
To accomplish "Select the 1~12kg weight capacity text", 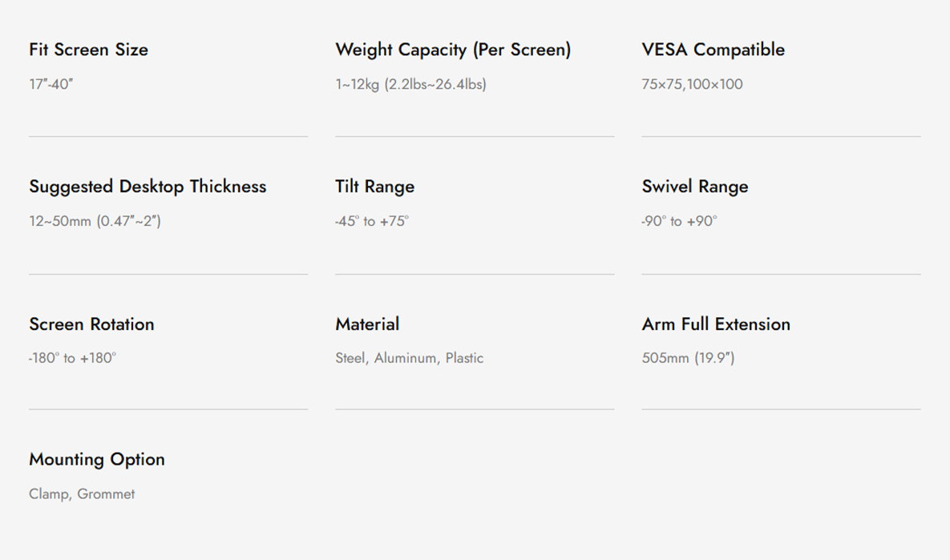I will coord(410,84).
